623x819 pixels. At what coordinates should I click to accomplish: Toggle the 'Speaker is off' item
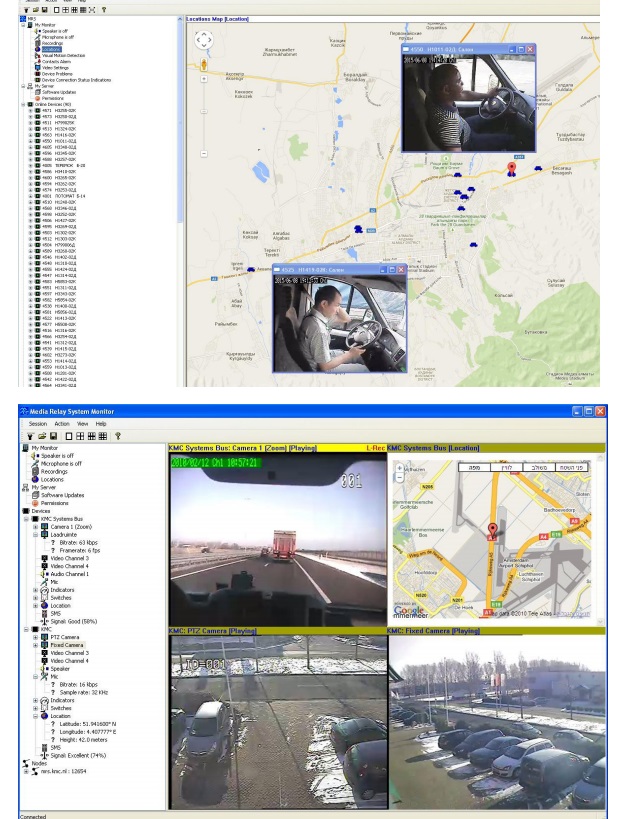56,456
